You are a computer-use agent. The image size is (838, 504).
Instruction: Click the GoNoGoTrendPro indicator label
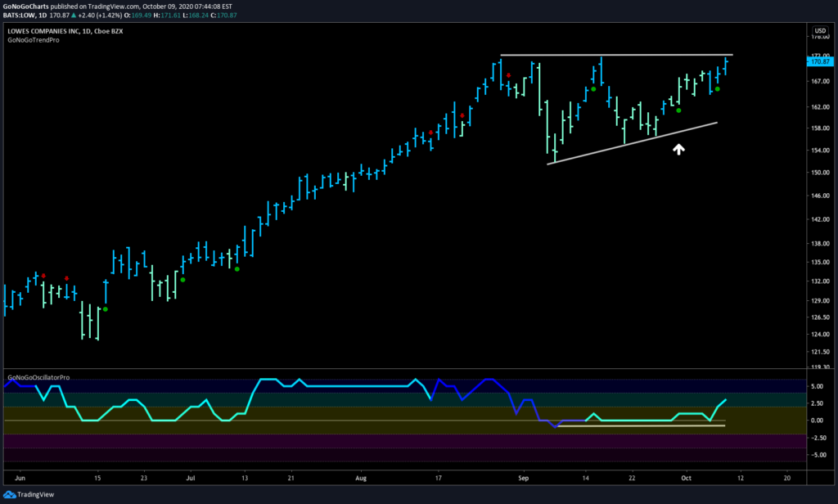pyautogui.click(x=33, y=40)
